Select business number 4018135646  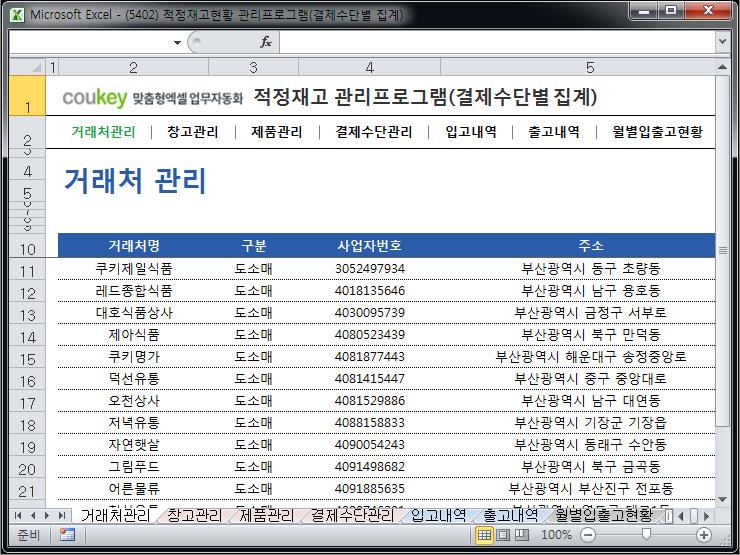click(x=370, y=290)
